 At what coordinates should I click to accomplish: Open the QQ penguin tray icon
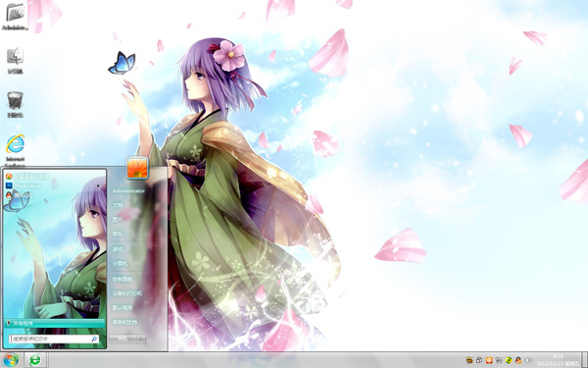518,360
